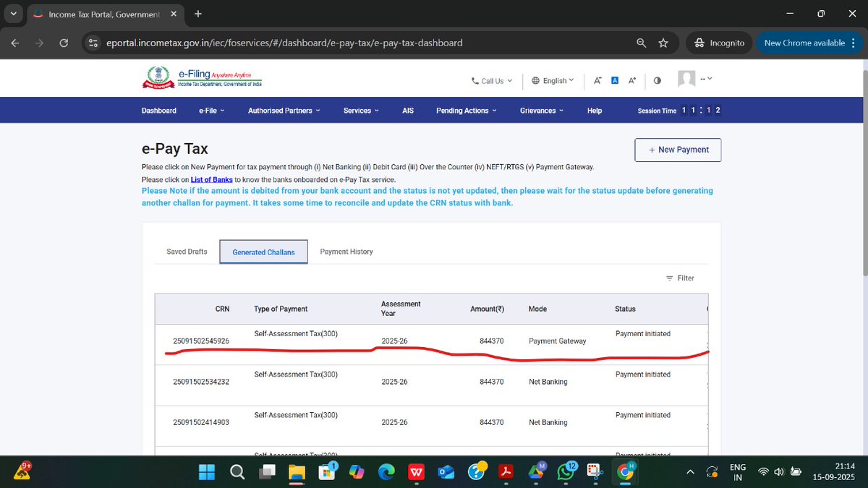
Task: Click the Amount(₹) column header
Action: [487, 309]
